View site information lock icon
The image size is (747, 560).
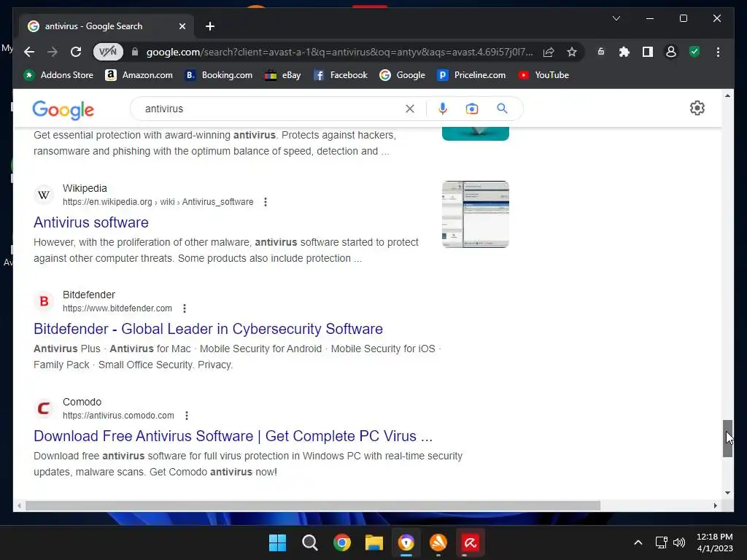tap(135, 52)
